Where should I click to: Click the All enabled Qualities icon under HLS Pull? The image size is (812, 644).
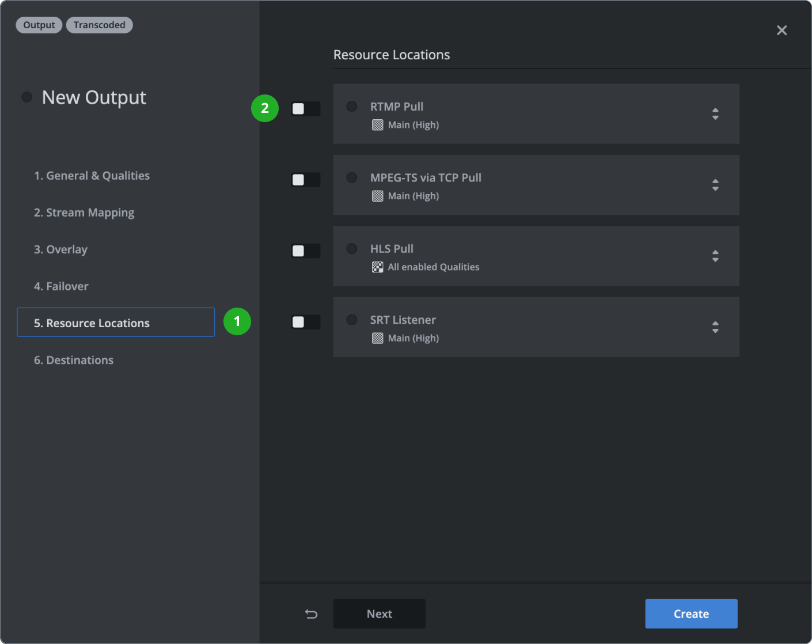click(377, 267)
